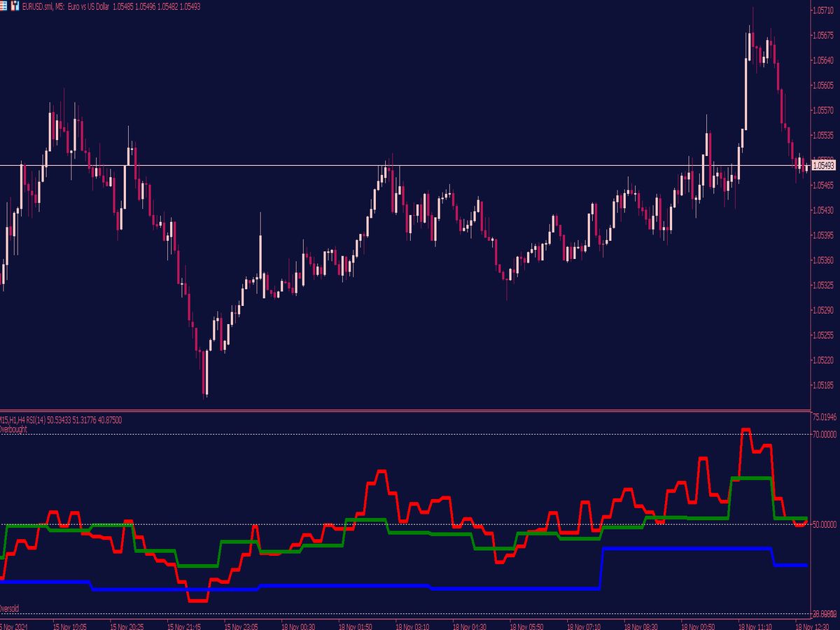The height and width of the screenshot is (630, 840).
Task: Select the current price tag 1.05493 on price axis
Action: tap(823, 165)
